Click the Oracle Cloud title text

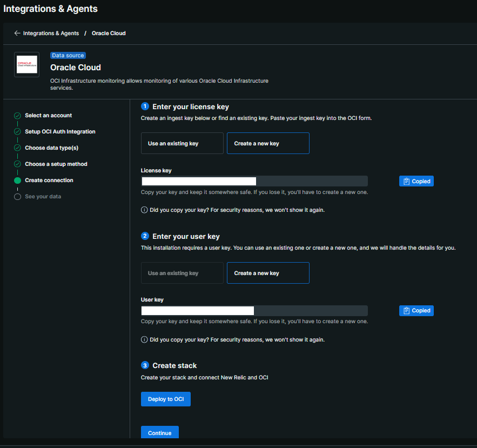(76, 68)
